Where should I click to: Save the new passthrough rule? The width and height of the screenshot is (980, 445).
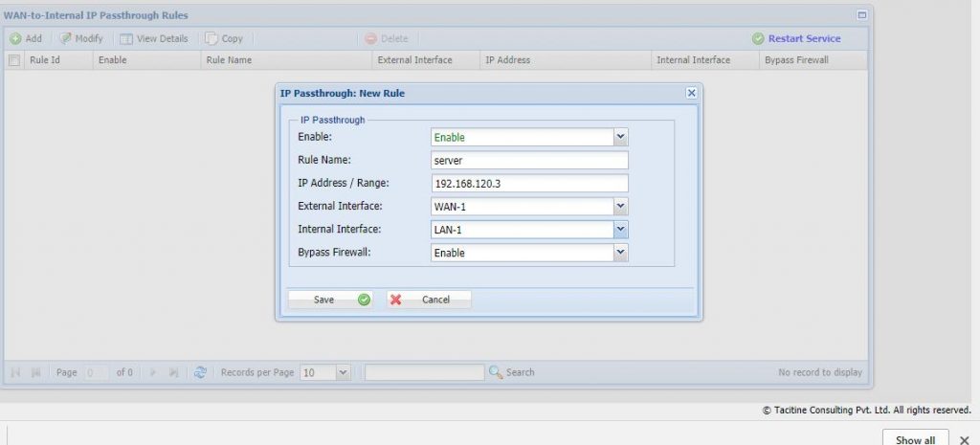[331, 300]
